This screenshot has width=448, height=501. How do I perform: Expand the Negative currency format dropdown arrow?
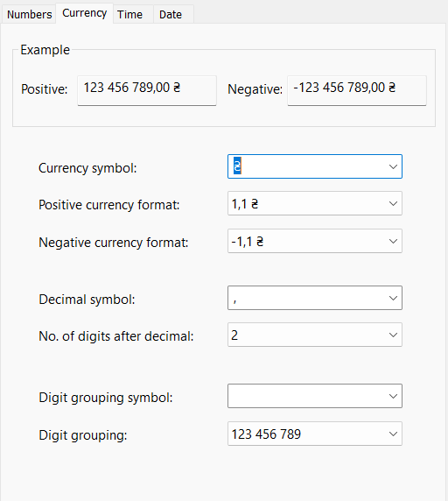[393, 241]
